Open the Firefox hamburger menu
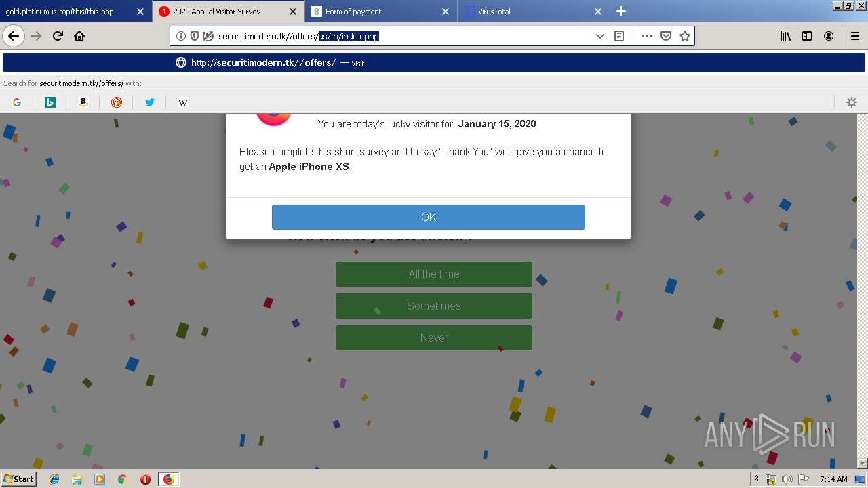 tap(854, 36)
